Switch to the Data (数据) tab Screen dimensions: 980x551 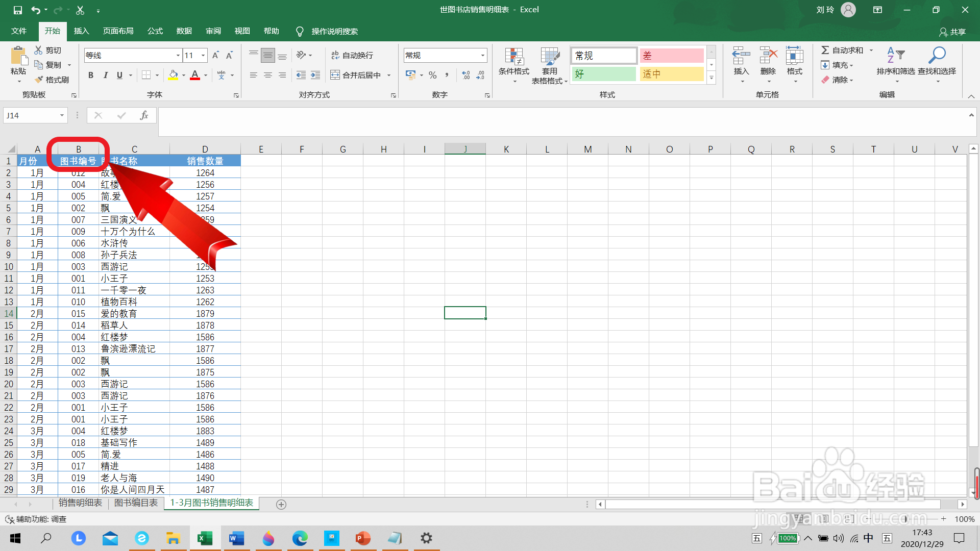click(184, 31)
